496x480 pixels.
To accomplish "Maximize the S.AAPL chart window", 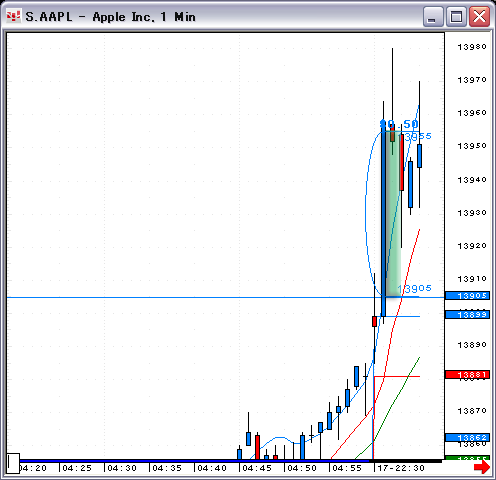I will click(x=456, y=16).
